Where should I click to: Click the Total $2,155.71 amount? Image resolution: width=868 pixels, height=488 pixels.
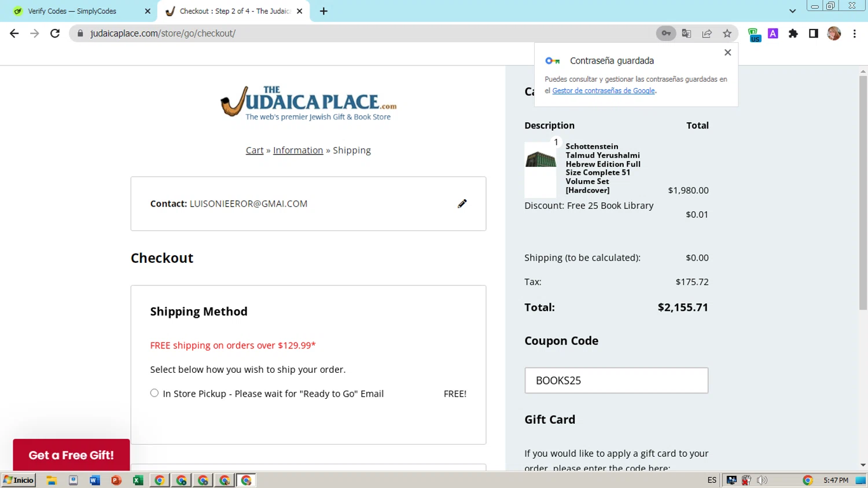click(683, 307)
